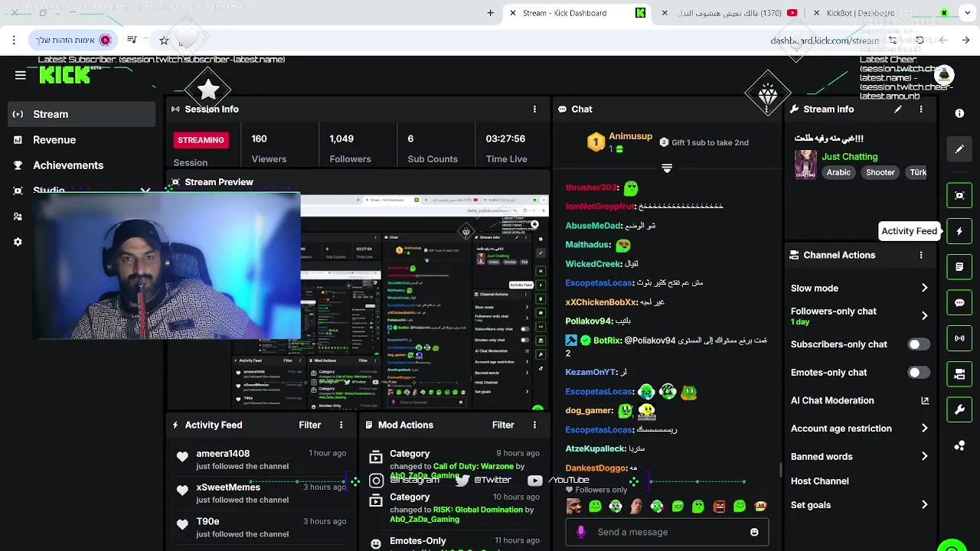Click Host Channel action
Screen dimensions: 980x551
click(x=820, y=481)
